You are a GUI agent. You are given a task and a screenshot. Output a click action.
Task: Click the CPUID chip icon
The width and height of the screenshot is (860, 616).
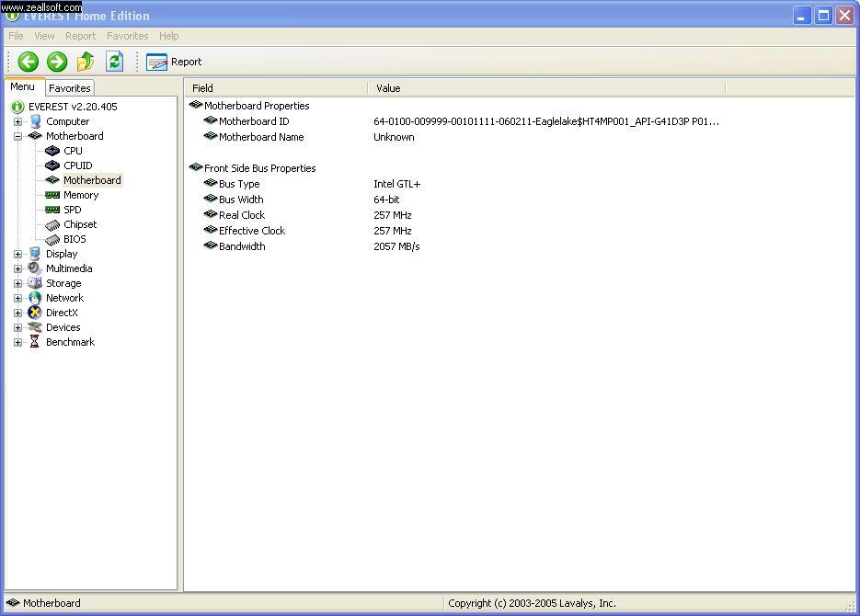coord(52,165)
